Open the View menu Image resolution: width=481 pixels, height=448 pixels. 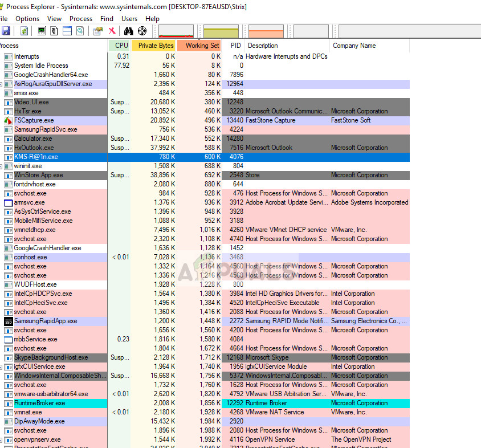(x=54, y=18)
